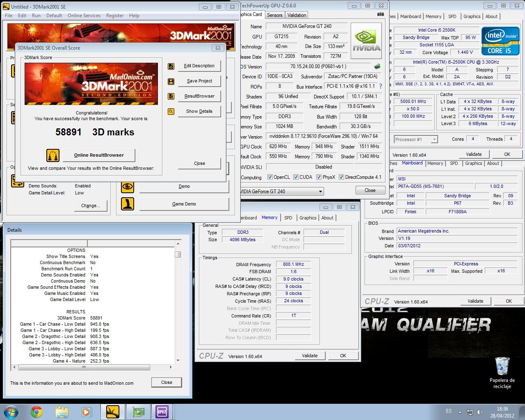Click the Game Demo button
The width and height of the screenshot is (525, 420).
184,204
